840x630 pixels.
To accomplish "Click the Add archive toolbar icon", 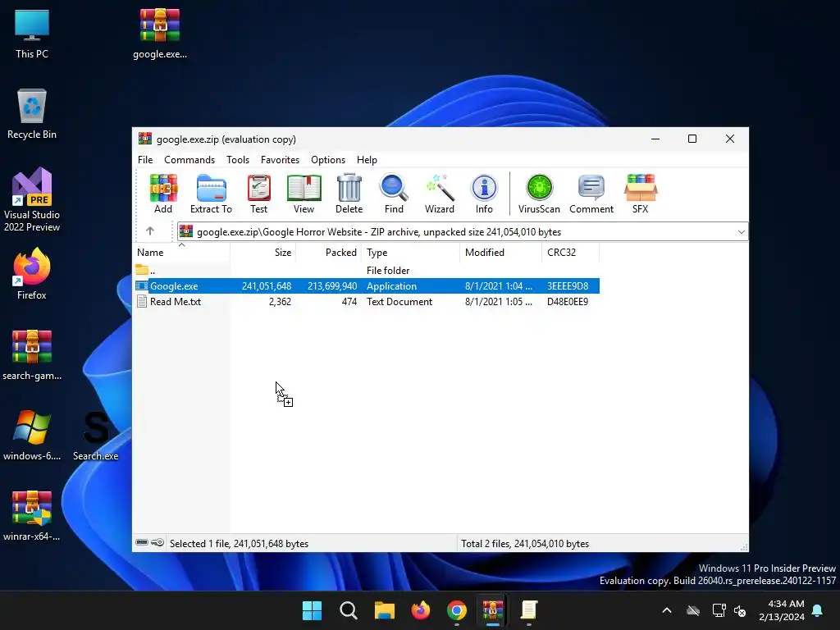I will (x=163, y=194).
